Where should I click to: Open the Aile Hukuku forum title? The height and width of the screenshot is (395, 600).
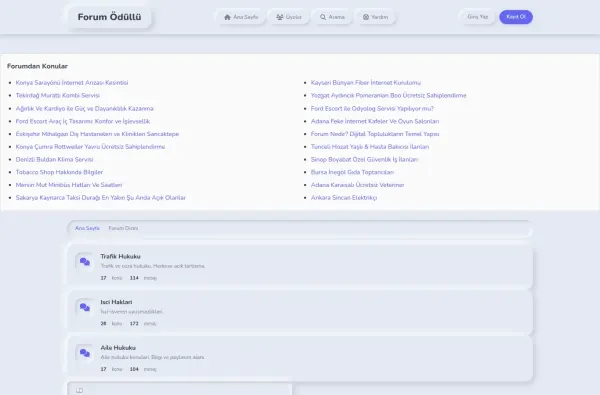(118, 348)
